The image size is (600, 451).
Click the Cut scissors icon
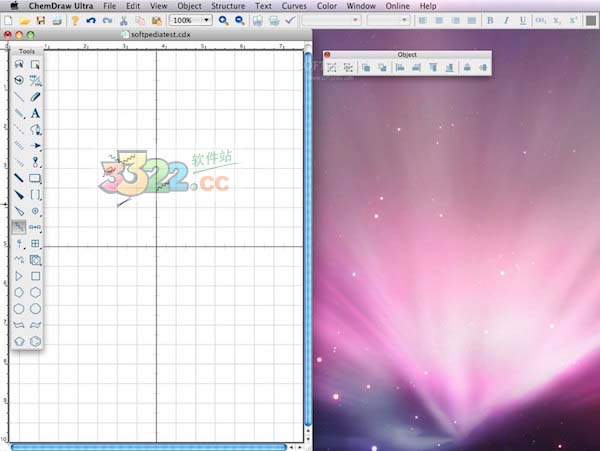point(124,20)
